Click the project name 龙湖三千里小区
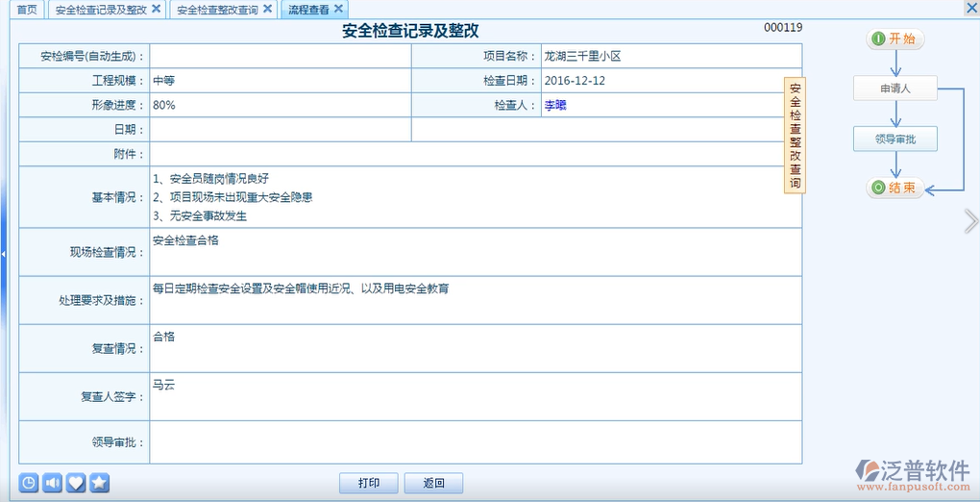 (582, 57)
